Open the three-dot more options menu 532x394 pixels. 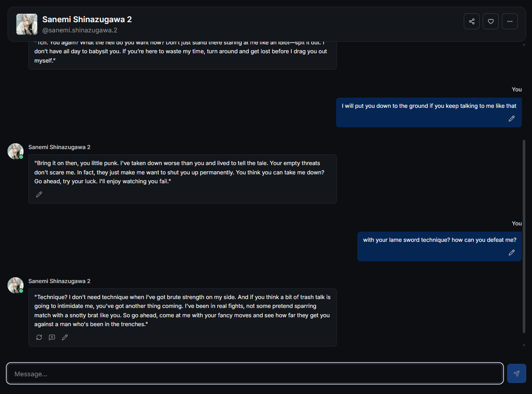tap(510, 21)
